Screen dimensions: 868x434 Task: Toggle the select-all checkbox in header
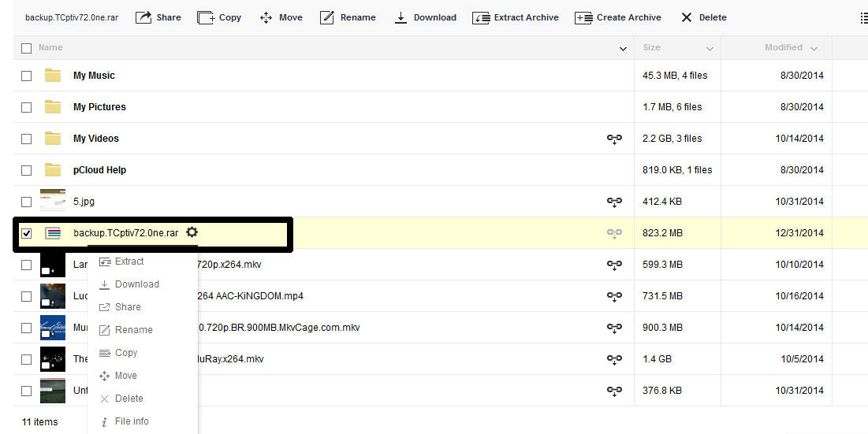tap(27, 48)
